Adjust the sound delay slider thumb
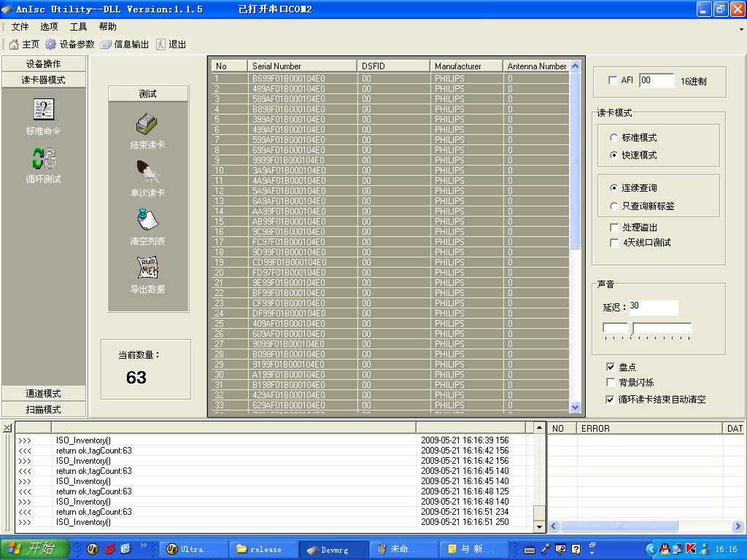Image resolution: width=747 pixels, height=560 pixels. [x=632, y=329]
